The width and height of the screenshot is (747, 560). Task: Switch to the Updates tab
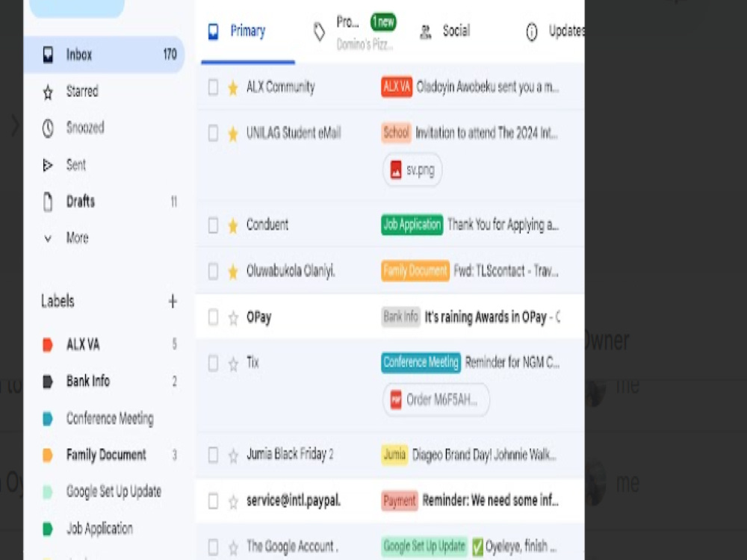[555, 31]
